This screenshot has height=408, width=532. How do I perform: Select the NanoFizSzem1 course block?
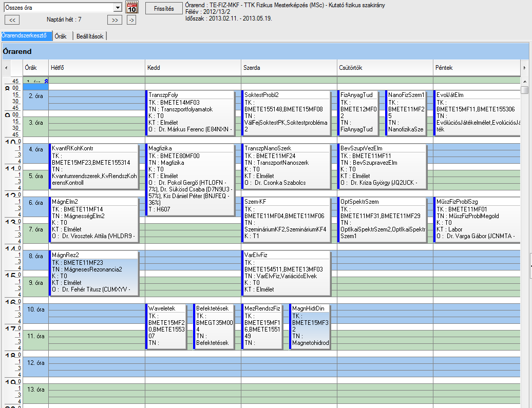tap(406, 113)
